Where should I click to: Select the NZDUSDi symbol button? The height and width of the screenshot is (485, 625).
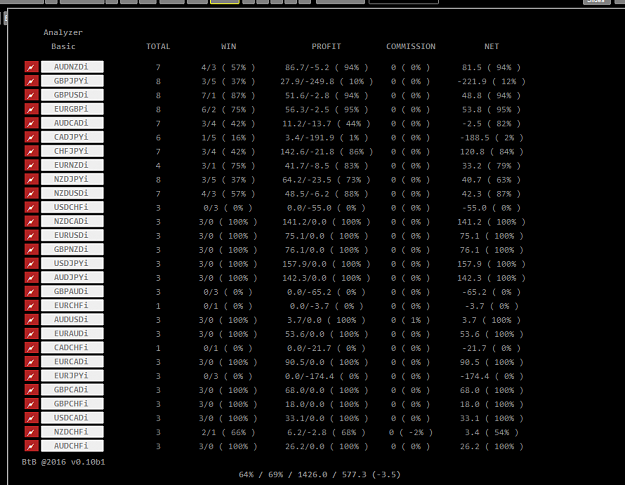point(72,193)
